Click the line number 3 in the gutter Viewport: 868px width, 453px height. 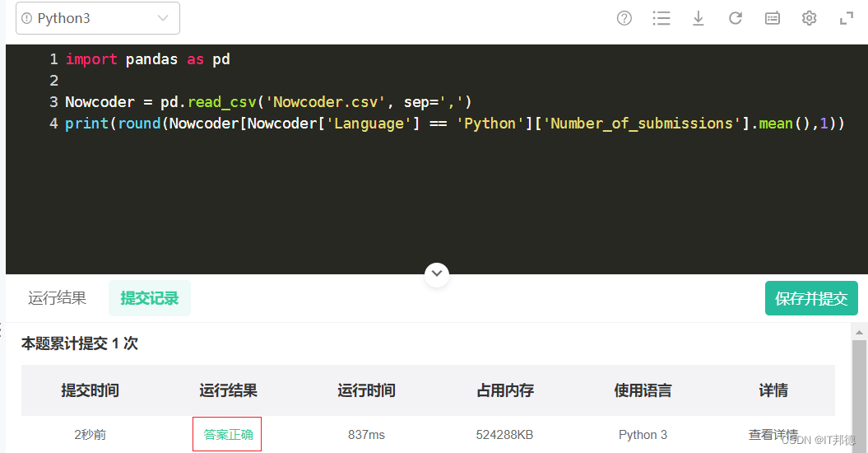click(53, 102)
